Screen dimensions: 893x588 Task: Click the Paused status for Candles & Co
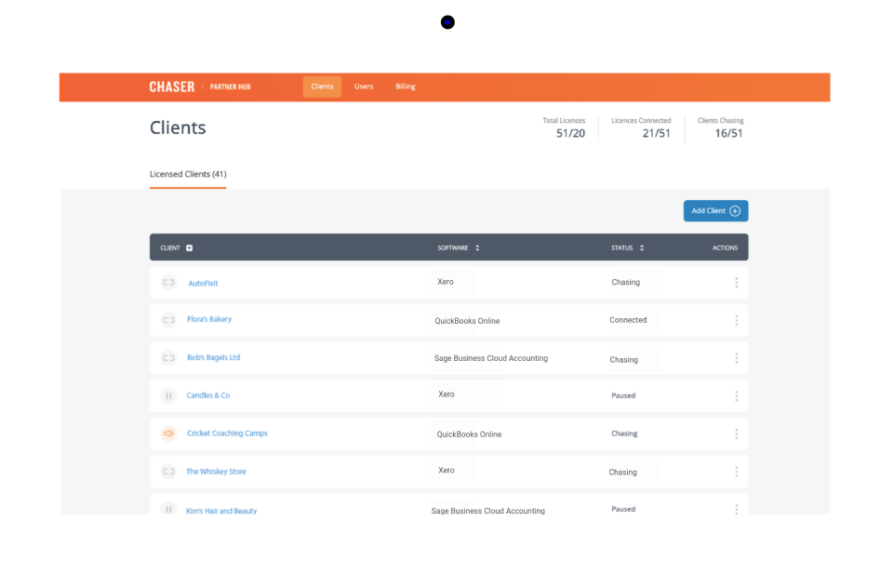pyautogui.click(x=623, y=394)
